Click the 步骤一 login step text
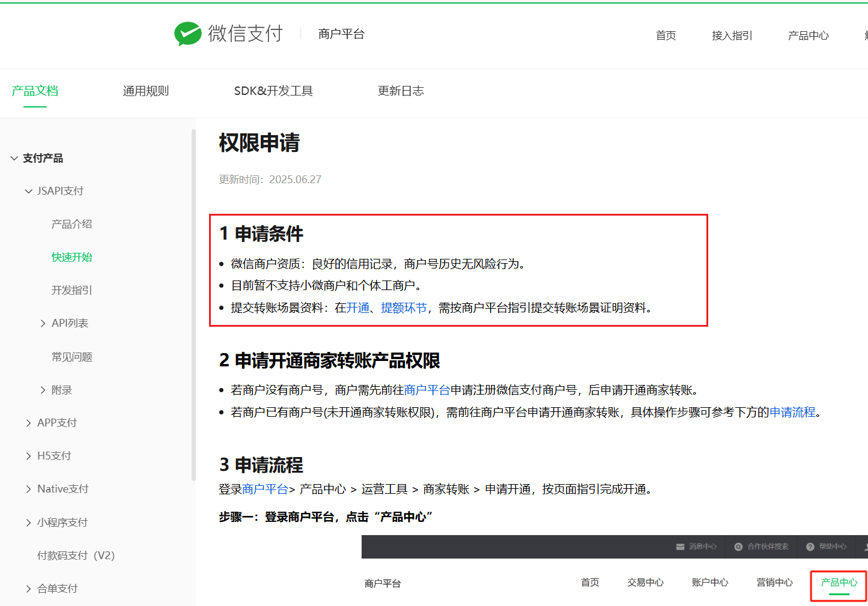Screen dimensions: 868x606 click(x=326, y=517)
